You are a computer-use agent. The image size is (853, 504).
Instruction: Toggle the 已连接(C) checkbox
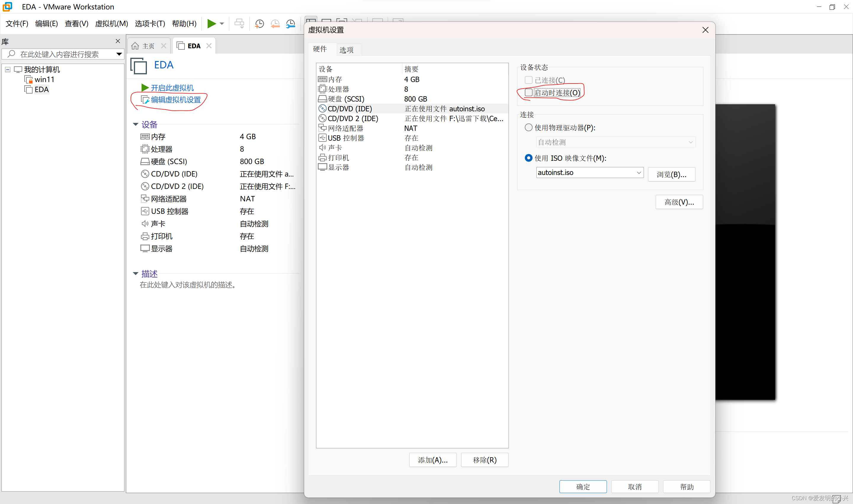pyautogui.click(x=528, y=80)
